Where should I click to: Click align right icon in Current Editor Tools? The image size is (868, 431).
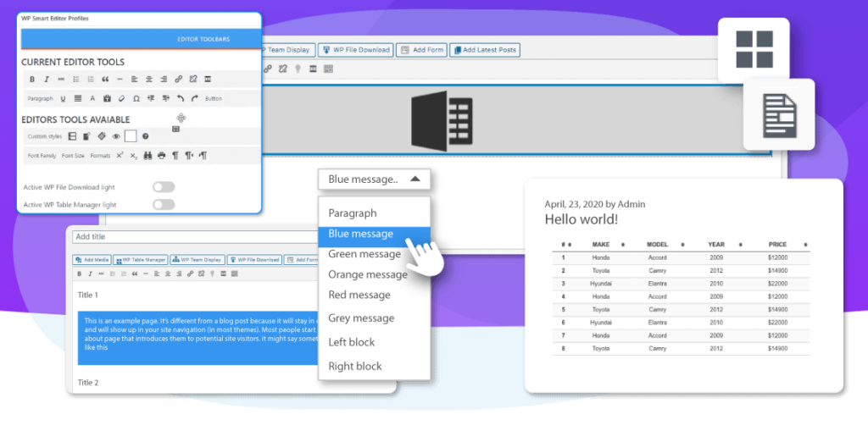tap(164, 79)
